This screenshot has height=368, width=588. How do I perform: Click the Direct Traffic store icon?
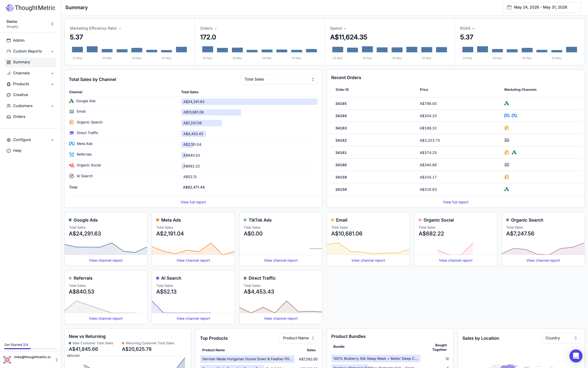coord(72,133)
